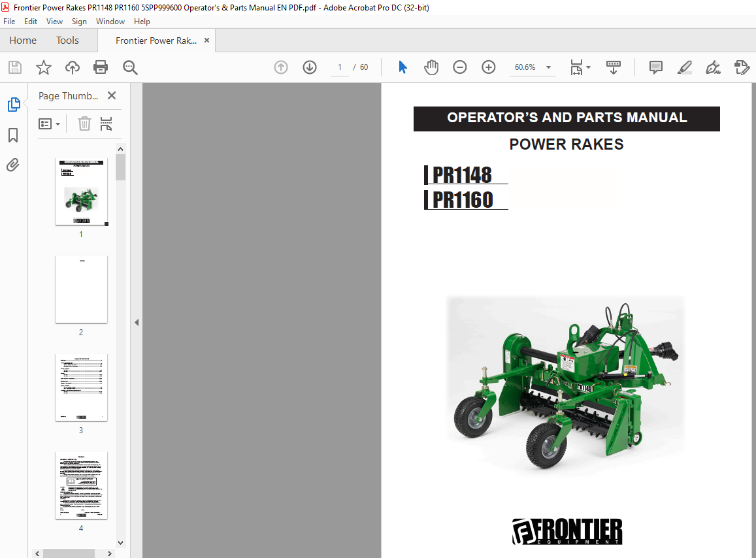
Task: Open the Find text search tool
Action: click(x=130, y=67)
